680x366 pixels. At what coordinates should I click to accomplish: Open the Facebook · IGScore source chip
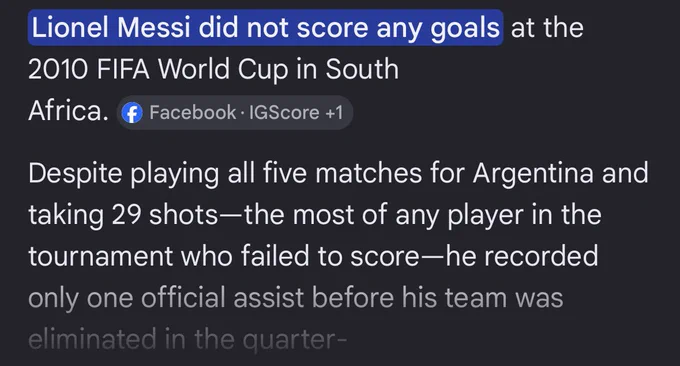[x=235, y=113]
